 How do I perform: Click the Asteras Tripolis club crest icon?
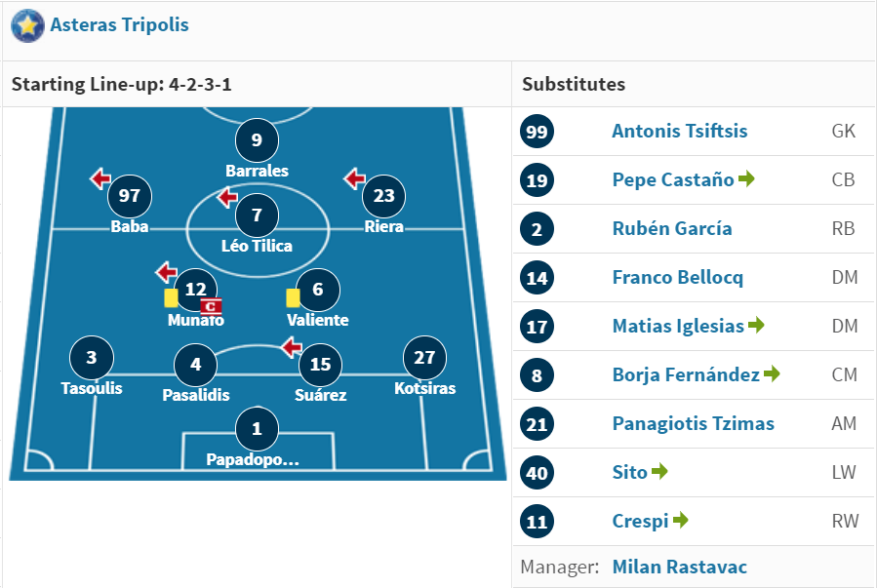27,25
